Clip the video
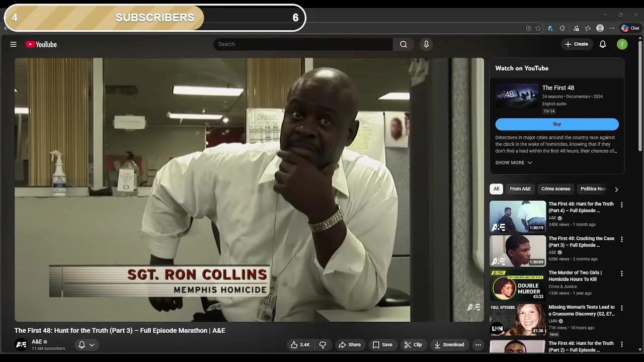Screen dimensions: 644x362 [x=413, y=345]
